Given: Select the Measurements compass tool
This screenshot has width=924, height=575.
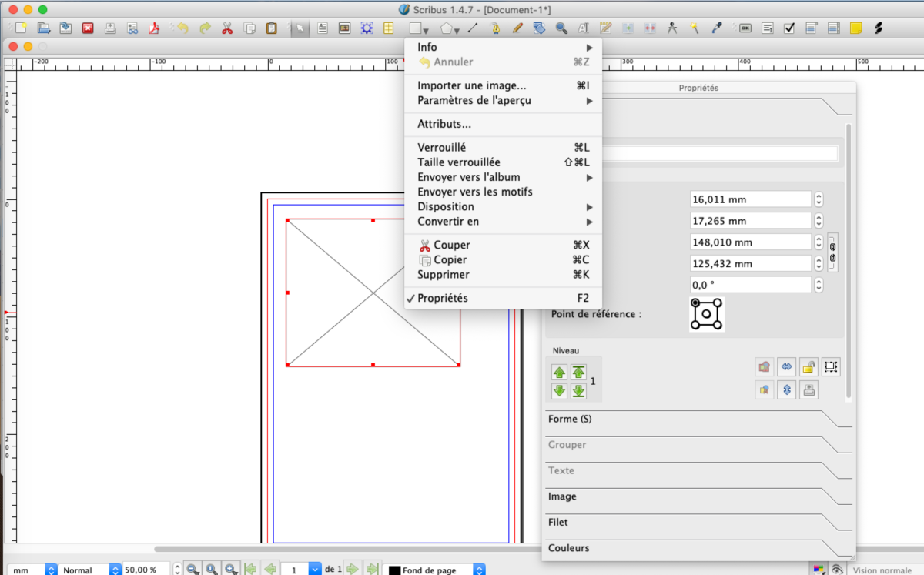Looking at the screenshot, I should pos(672,28).
